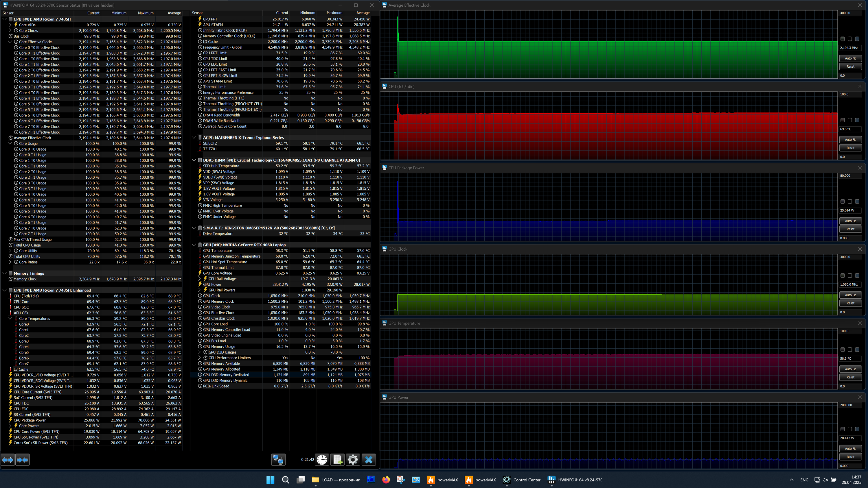The width and height of the screenshot is (868, 488).
Task: Toggle first checkbox in Average Effective Clock graph
Action: click(842, 39)
